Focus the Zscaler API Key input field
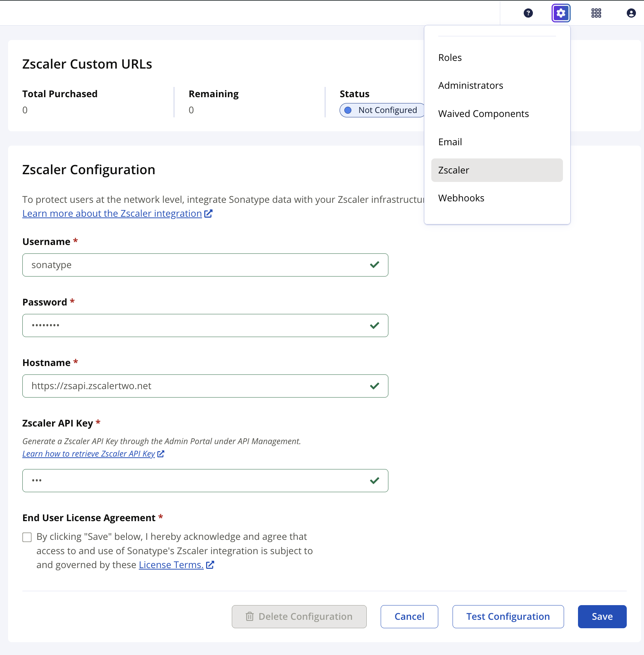The width and height of the screenshot is (644, 655). coord(205,480)
